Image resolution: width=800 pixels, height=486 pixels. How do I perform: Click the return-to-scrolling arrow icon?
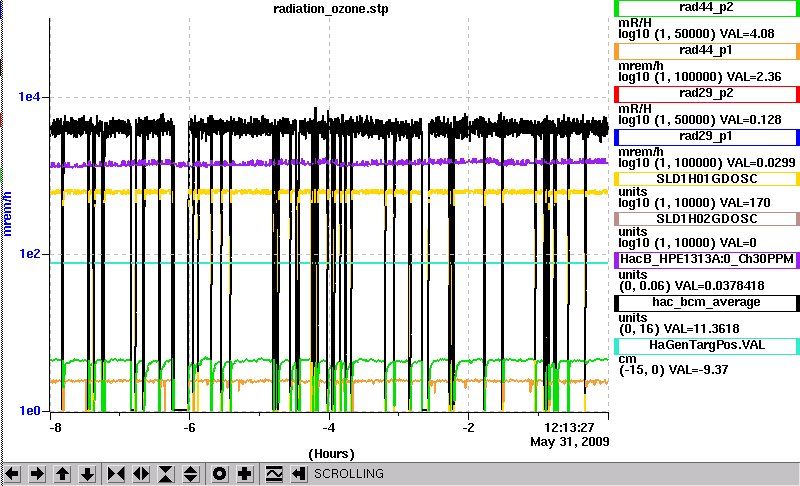[x=298, y=474]
